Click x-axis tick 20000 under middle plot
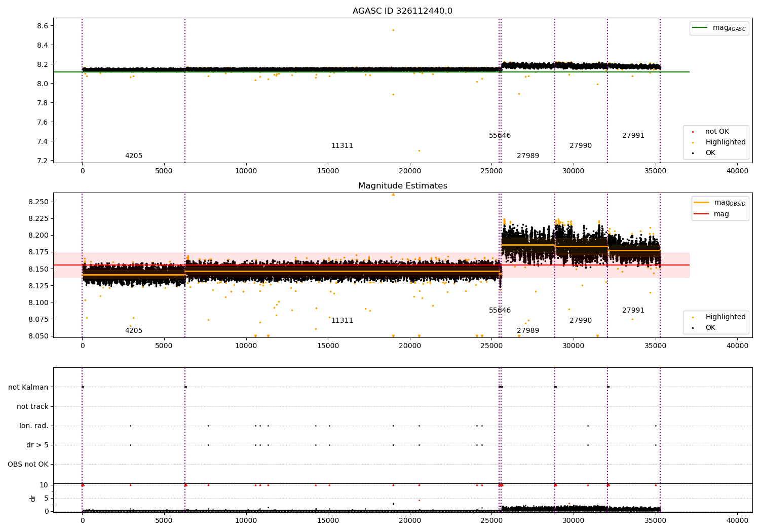 [x=410, y=346]
